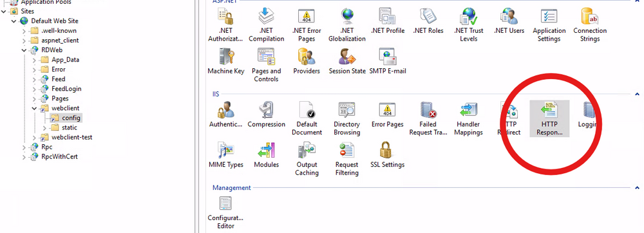Collapse the RDWeb node

(x=24, y=50)
